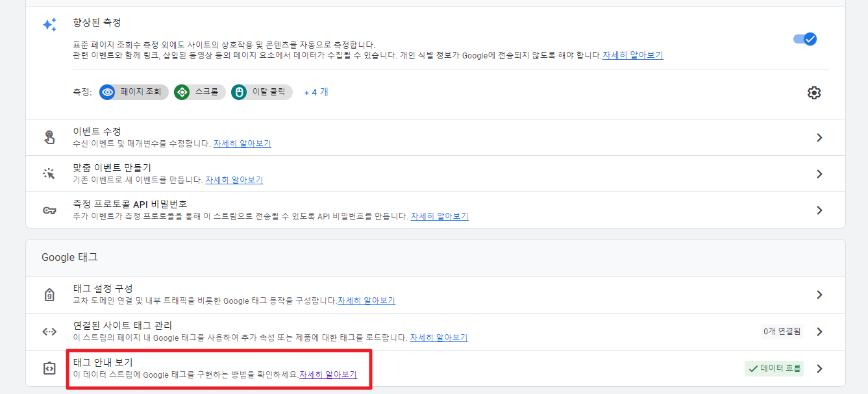Click the 이벤트 수정 touch icon
Screen dimensions: 868x394
(49, 137)
